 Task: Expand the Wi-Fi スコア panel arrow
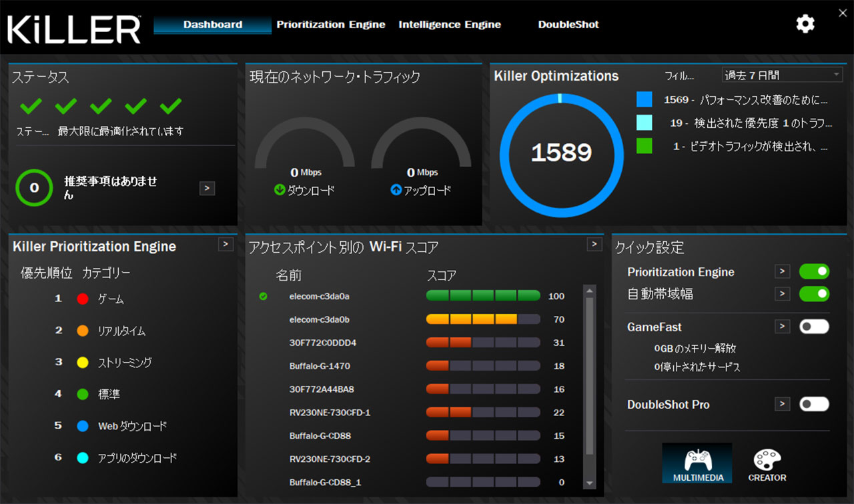point(594,244)
